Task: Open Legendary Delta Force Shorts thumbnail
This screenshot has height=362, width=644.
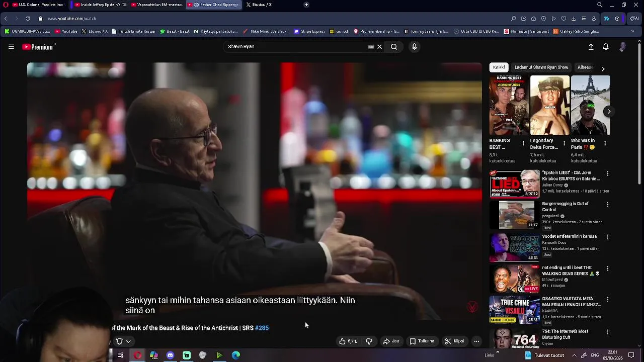Action: 550,106
